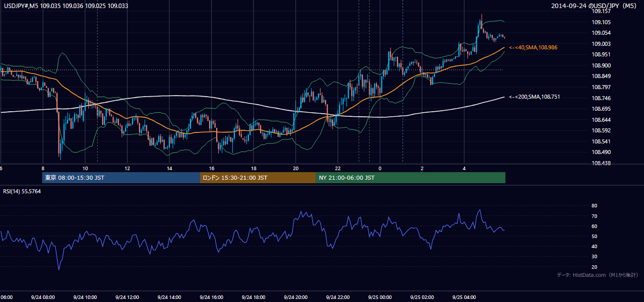Click the 40 SMA label reading 108.986
This screenshot has height=302, width=644.
(533, 47)
